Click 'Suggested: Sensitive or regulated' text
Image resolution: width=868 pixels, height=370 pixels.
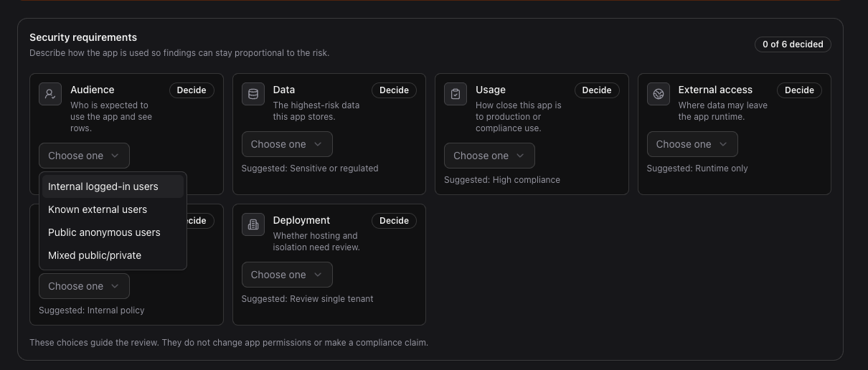310,169
